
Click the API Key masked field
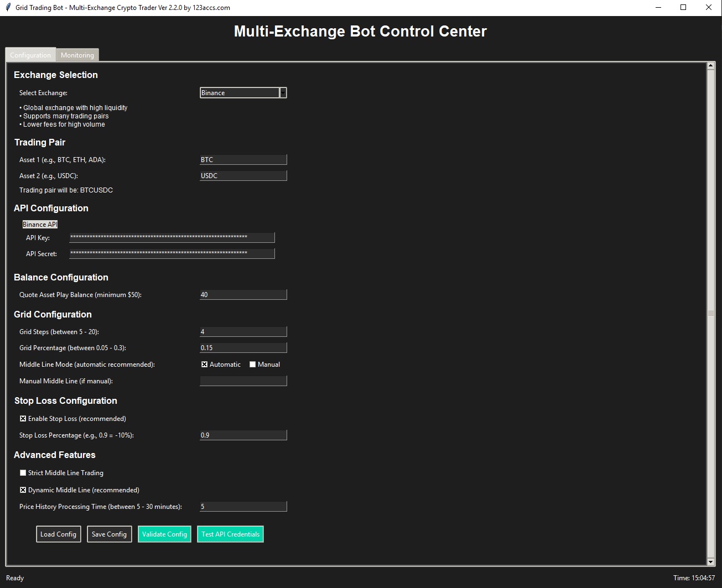click(172, 238)
